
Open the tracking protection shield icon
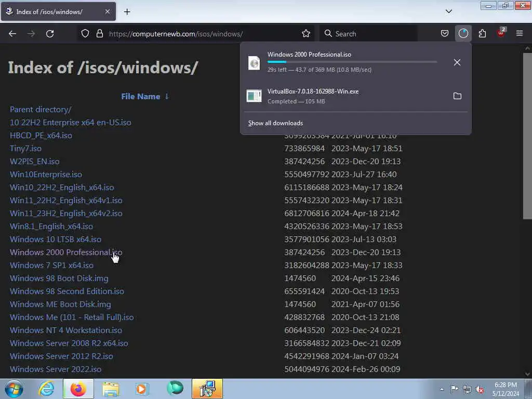tap(85, 33)
